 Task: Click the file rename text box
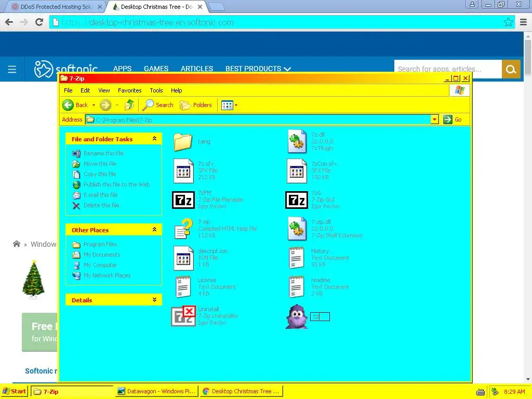(x=320, y=316)
